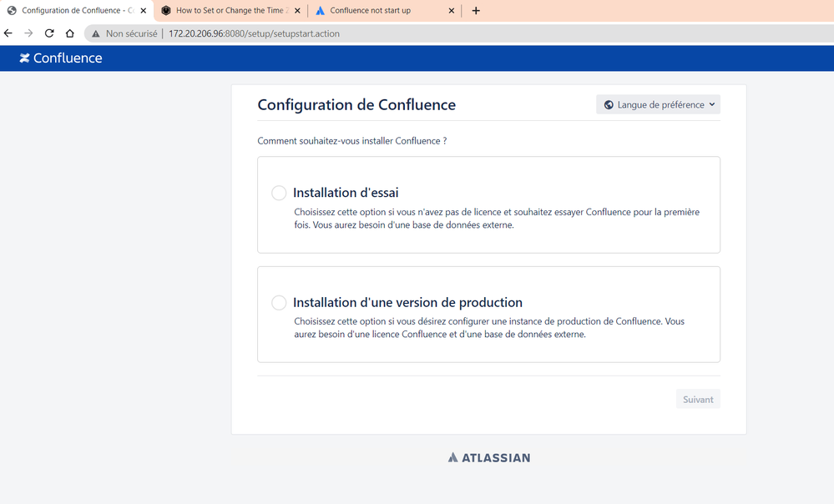Open the Langue de préférence dropdown
This screenshot has height=504, width=834.
659,105
